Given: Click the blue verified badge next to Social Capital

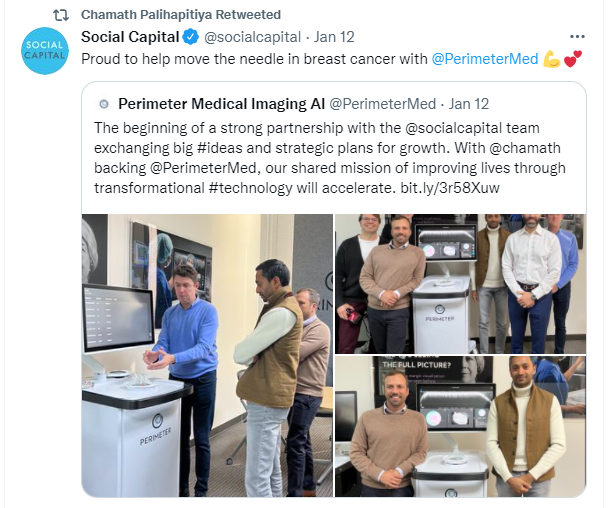Looking at the screenshot, I should [191, 37].
